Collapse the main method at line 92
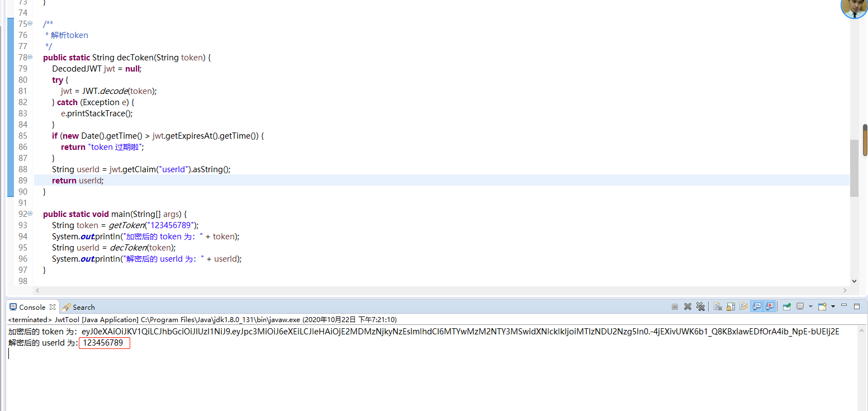Screen dimensions: 868x411 (30, 214)
